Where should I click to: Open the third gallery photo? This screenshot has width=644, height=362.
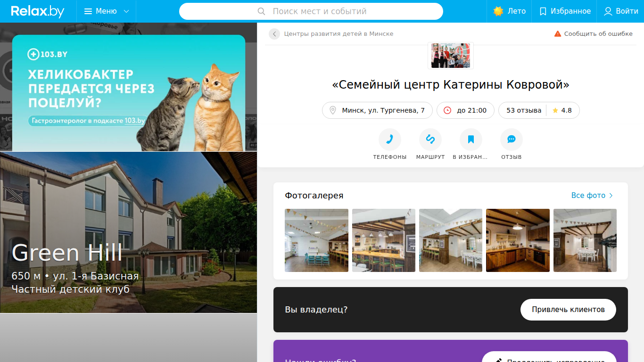click(x=451, y=240)
